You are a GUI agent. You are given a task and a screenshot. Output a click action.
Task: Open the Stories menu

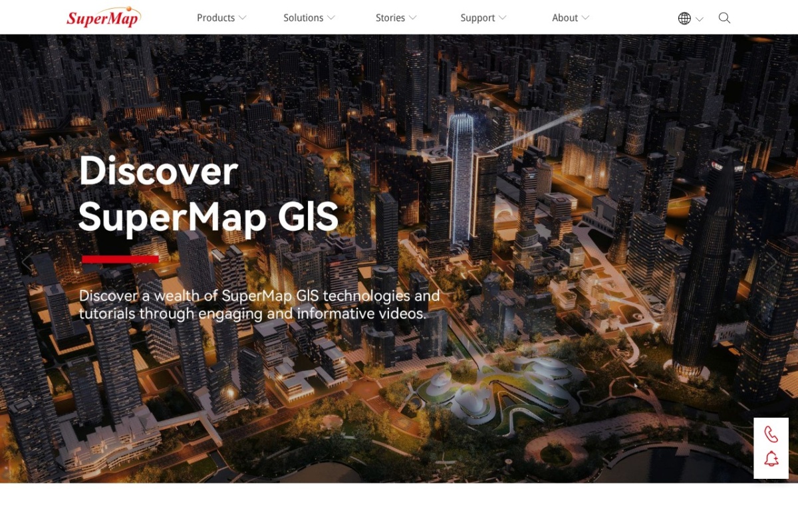coord(390,18)
